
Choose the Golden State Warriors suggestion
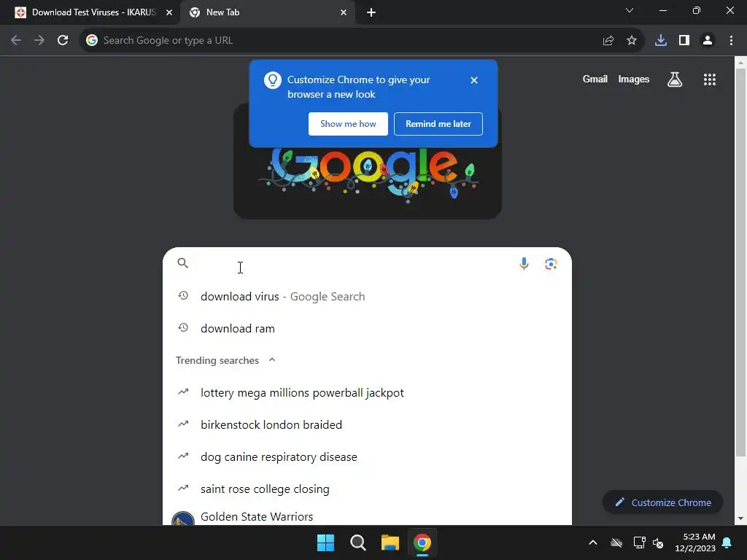pyautogui.click(x=367, y=516)
